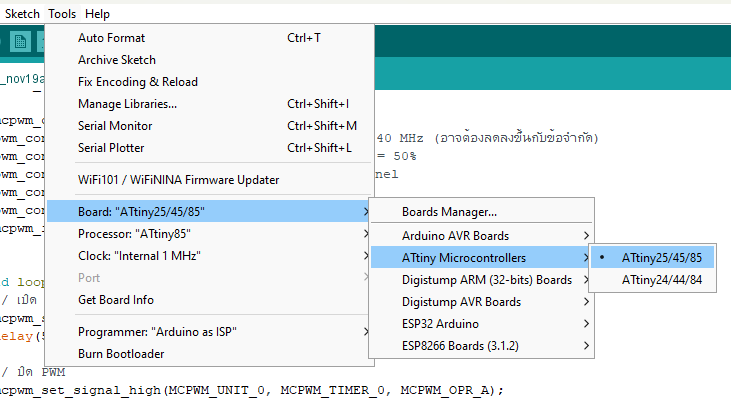Click the "40 MHz" comment text
Viewport: 731px width, 401px height.
(400, 138)
